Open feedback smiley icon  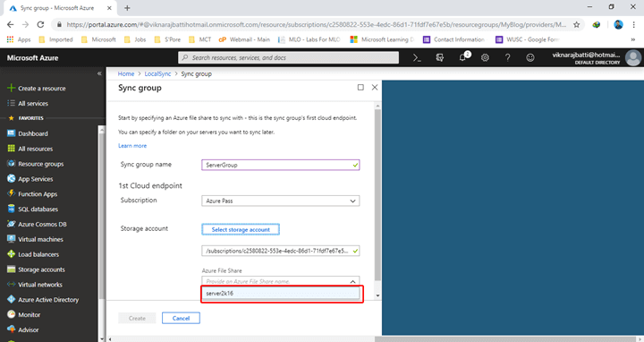530,58
